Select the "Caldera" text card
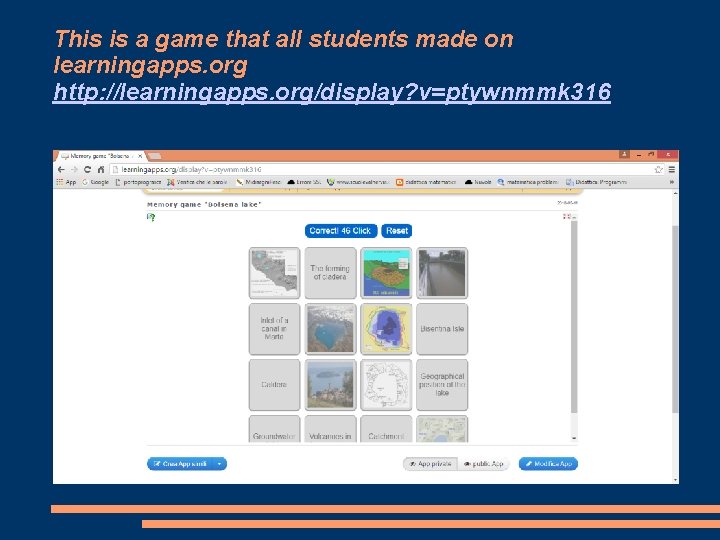 coord(274,385)
